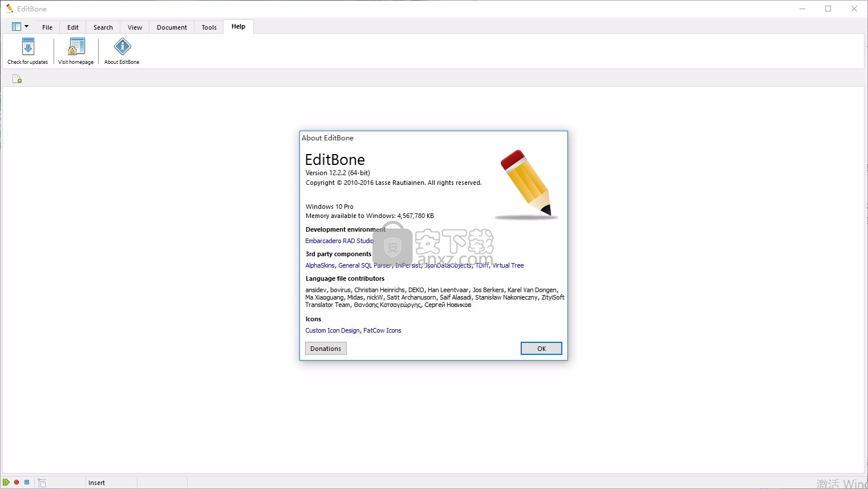Viewport: 868px width, 489px height.
Task: Follow the JsonDataObjects link
Action: click(x=448, y=265)
